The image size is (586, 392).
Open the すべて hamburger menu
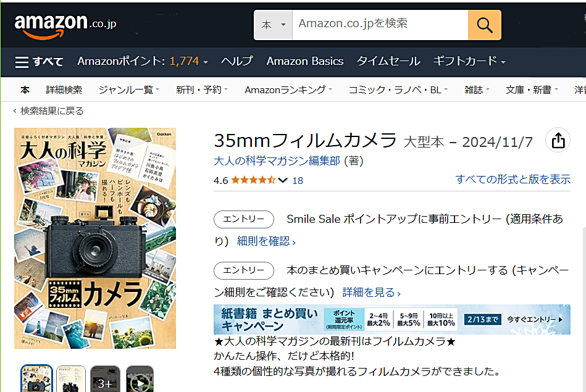coord(39,61)
